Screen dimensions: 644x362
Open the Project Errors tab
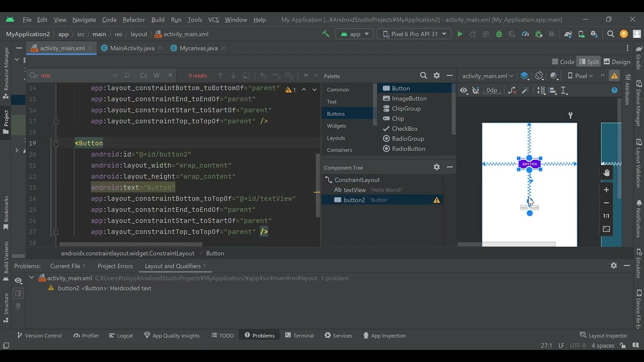pos(115,266)
